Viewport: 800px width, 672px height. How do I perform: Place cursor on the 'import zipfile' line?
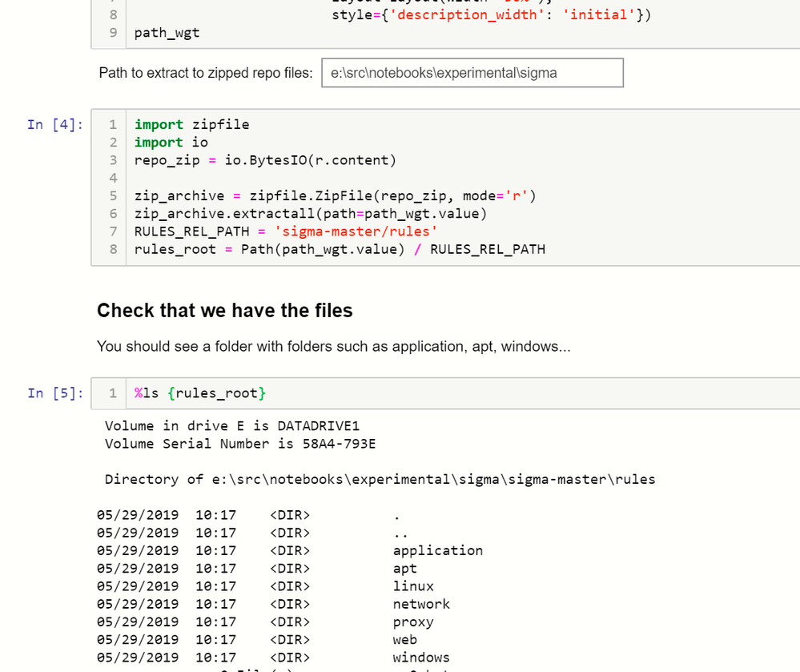[192, 124]
